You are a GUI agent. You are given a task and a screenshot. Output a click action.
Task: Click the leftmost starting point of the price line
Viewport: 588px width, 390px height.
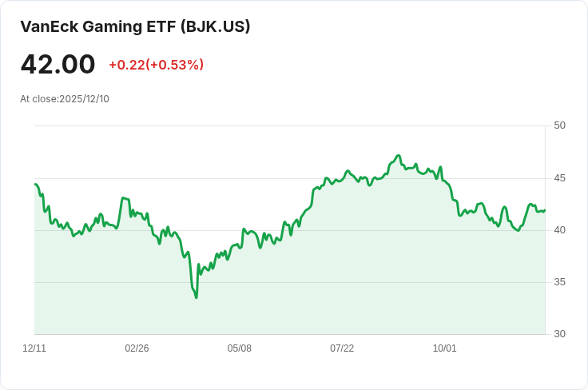click(35, 184)
